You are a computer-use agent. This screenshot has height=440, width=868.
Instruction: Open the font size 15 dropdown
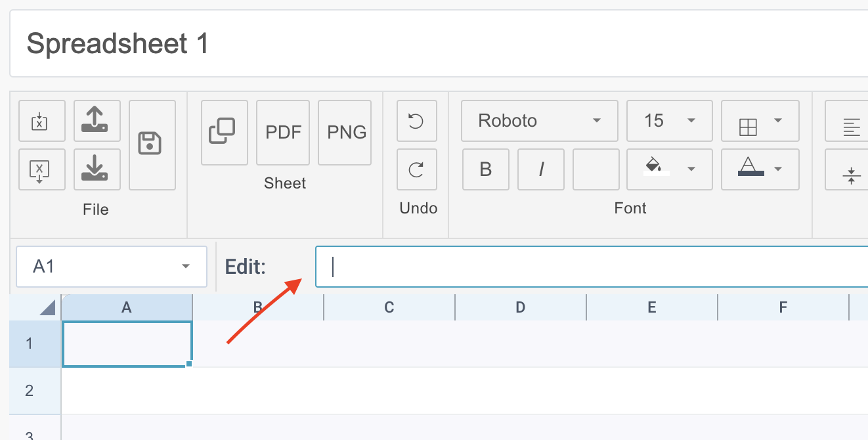669,121
